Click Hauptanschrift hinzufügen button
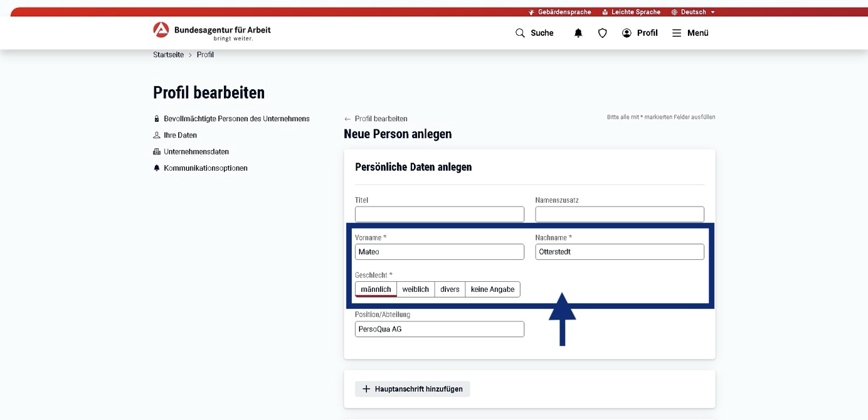Screen dimensions: 868x420 point(413,389)
